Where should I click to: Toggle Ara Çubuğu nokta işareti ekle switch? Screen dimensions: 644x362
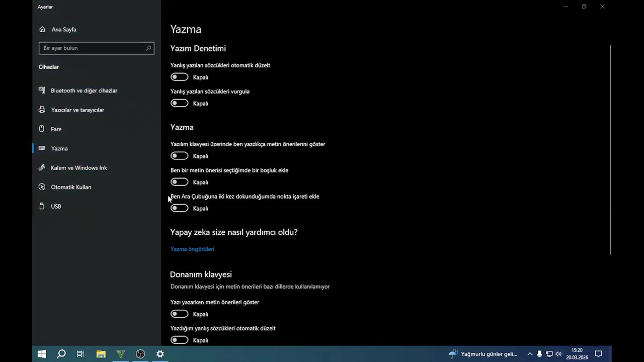point(180,208)
